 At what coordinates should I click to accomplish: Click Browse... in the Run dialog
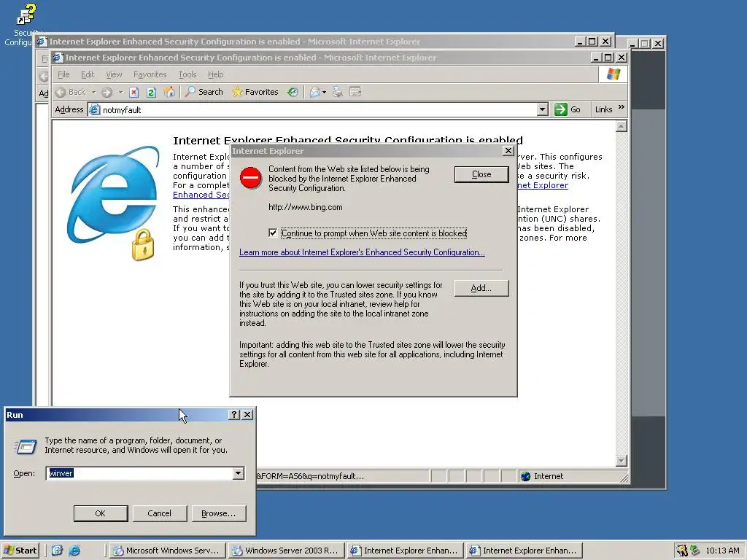tap(218, 513)
